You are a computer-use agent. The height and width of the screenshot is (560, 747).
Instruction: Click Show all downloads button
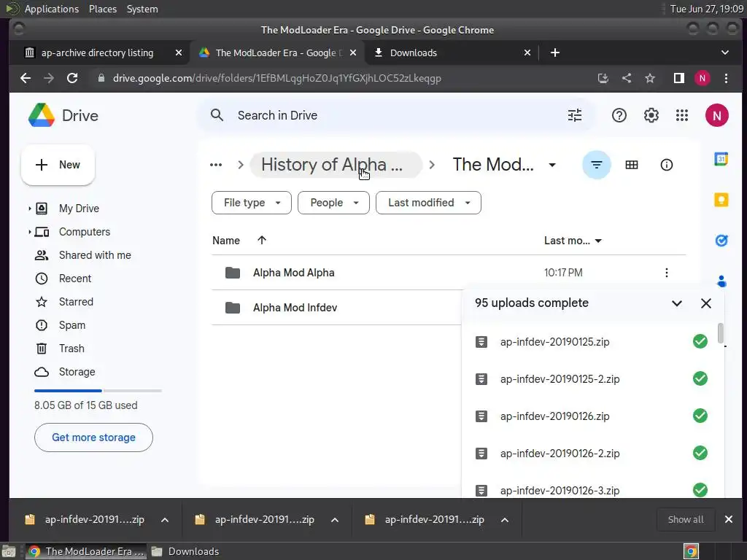coord(686,520)
